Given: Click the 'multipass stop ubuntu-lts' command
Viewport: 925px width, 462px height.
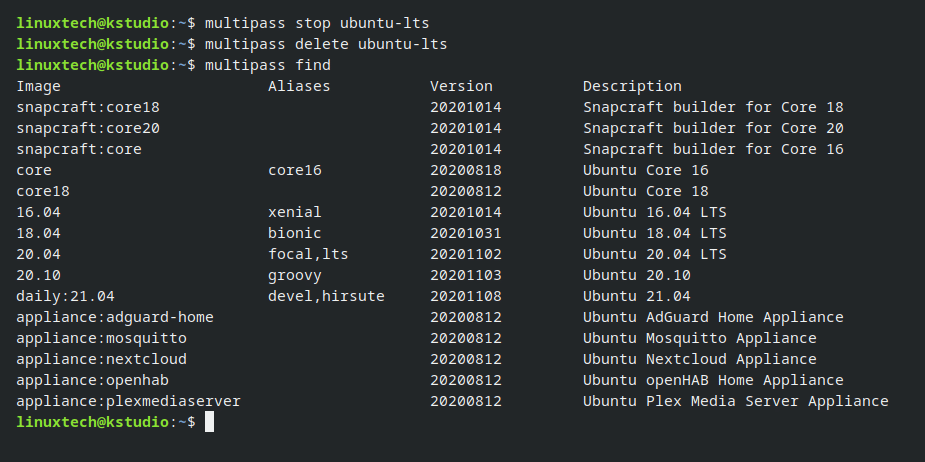Looking at the screenshot, I should coord(317,24).
